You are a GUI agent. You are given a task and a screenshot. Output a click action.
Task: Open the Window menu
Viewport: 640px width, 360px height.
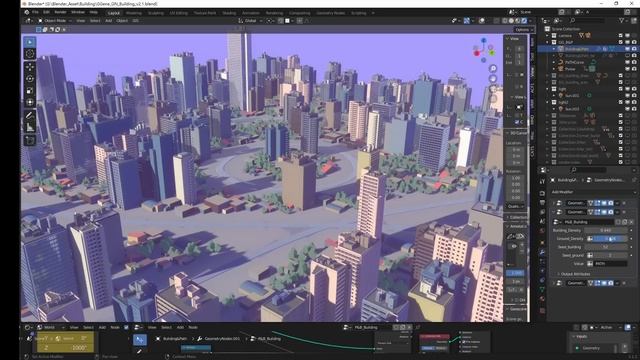[78, 12]
